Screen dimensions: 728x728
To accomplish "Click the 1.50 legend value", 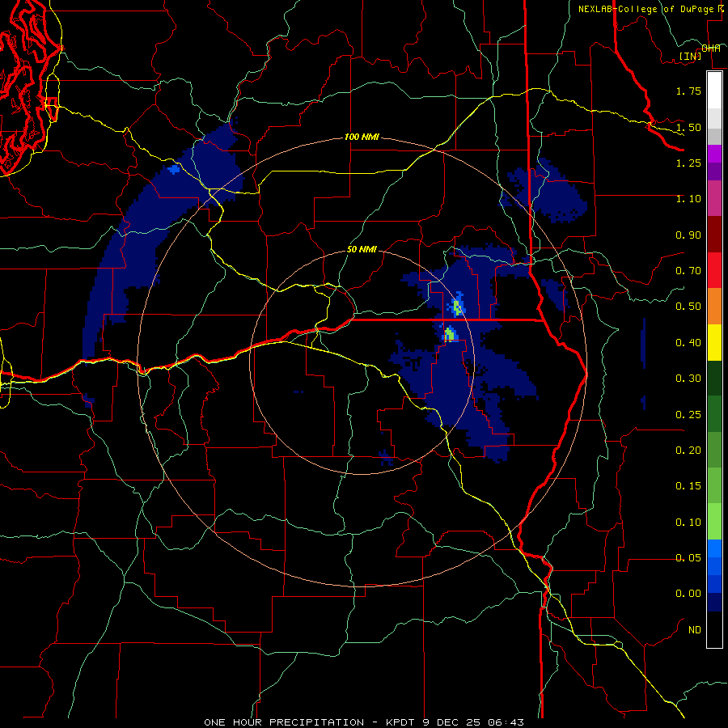I will 688,127.
